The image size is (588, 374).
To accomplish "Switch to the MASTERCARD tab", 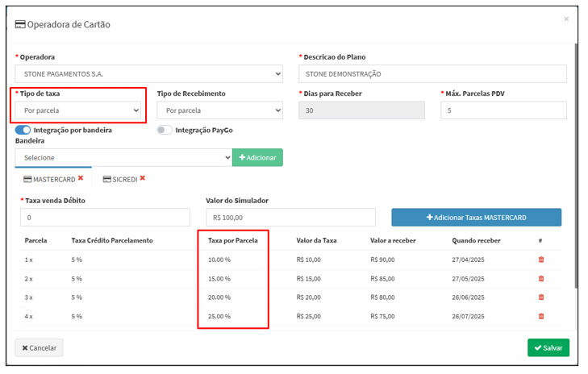I will 49,179.
